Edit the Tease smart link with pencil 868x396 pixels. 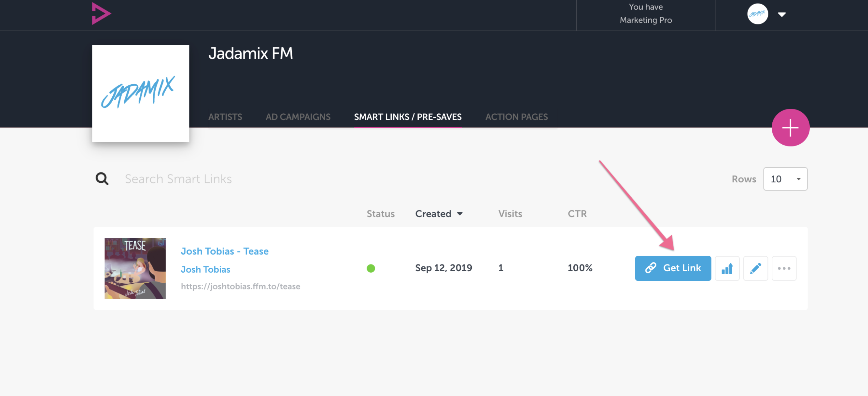(755, 268)
